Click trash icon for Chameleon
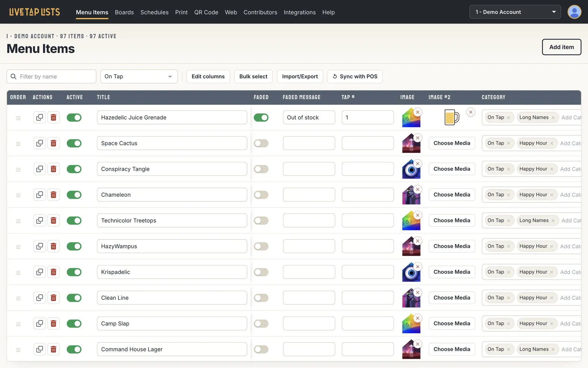588x368 pixels. coord(53,195)
